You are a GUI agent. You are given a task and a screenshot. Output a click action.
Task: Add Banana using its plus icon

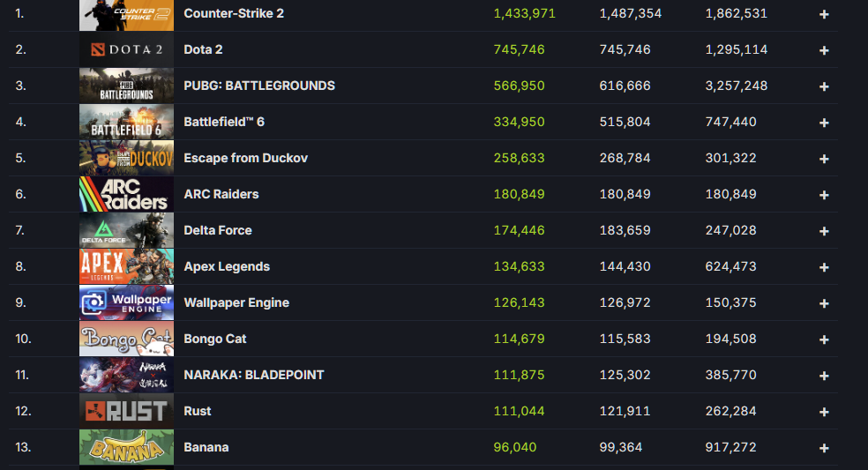tap(824, 448)
